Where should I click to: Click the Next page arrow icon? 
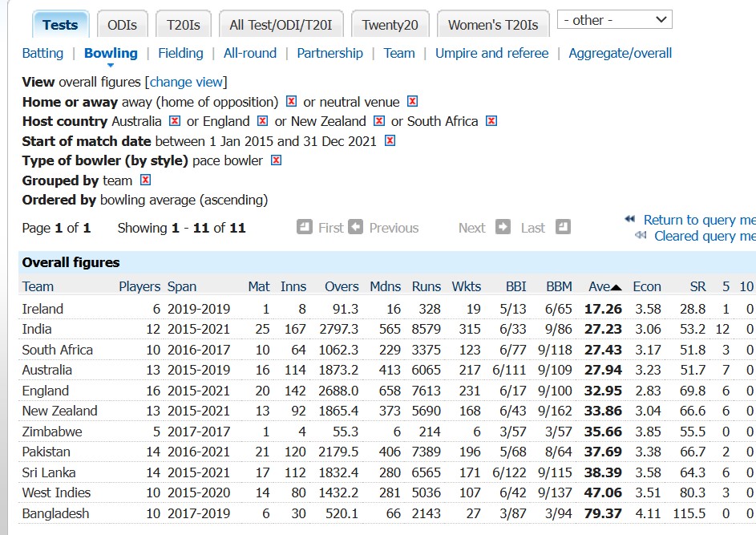(x=503, y=227)
